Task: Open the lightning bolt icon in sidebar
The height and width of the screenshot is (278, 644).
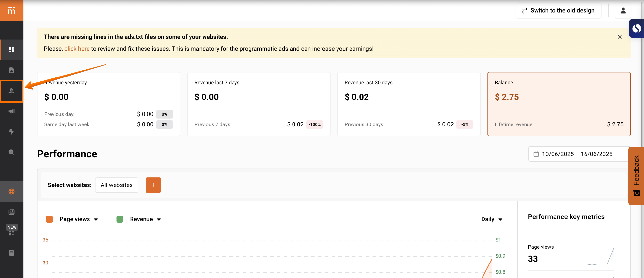Action: click(12, 132)
